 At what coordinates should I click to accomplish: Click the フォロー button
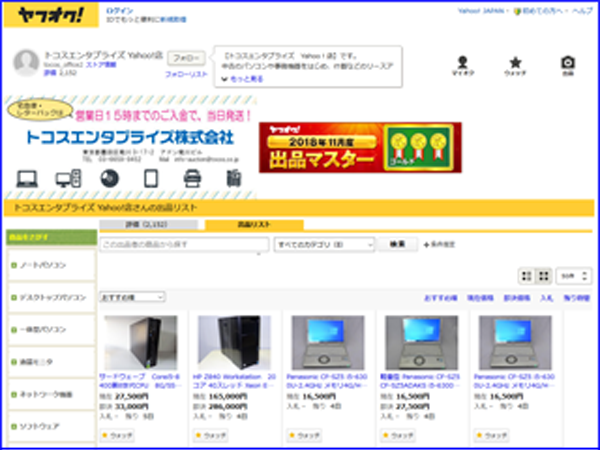point(182,58)
